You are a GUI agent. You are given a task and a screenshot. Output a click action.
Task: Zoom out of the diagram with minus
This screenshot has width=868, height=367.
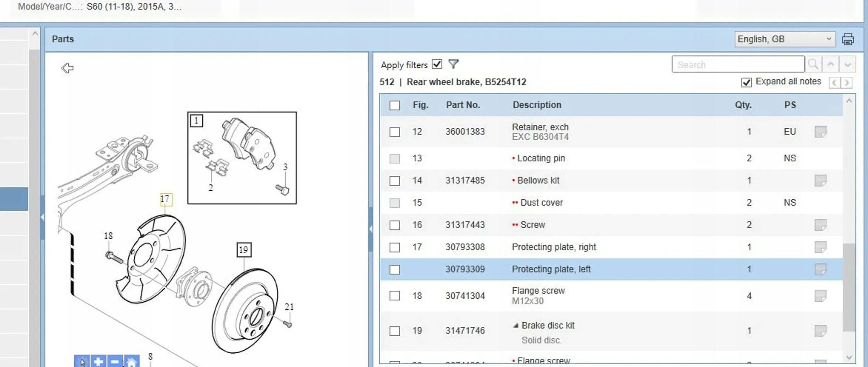pyautogui.click(x=115, y=361)
